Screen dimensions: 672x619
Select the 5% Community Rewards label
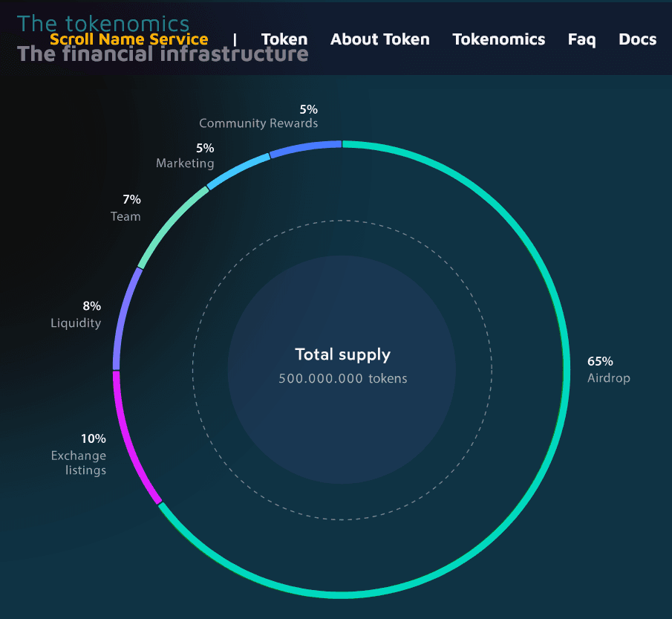pyautogui.click(x=260, y=116)
